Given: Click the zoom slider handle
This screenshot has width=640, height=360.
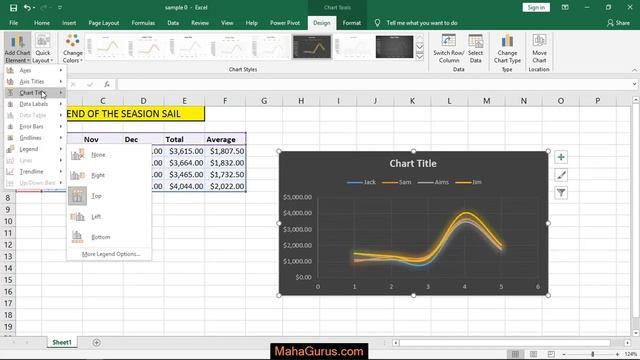Looking at the screenshot, I should 593,354.
